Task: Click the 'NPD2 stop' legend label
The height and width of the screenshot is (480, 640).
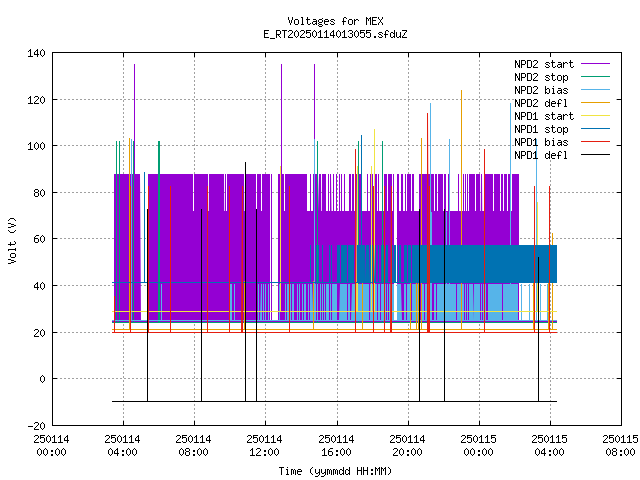Action: [541, 77]
